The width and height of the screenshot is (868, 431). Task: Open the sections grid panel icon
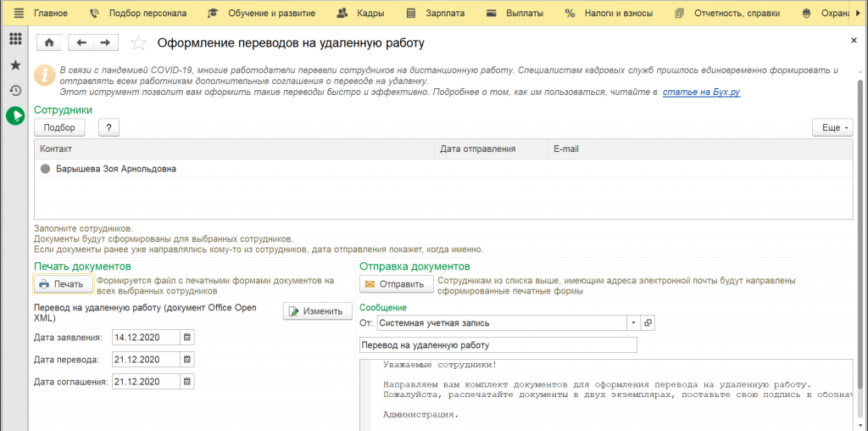[15, 40]
